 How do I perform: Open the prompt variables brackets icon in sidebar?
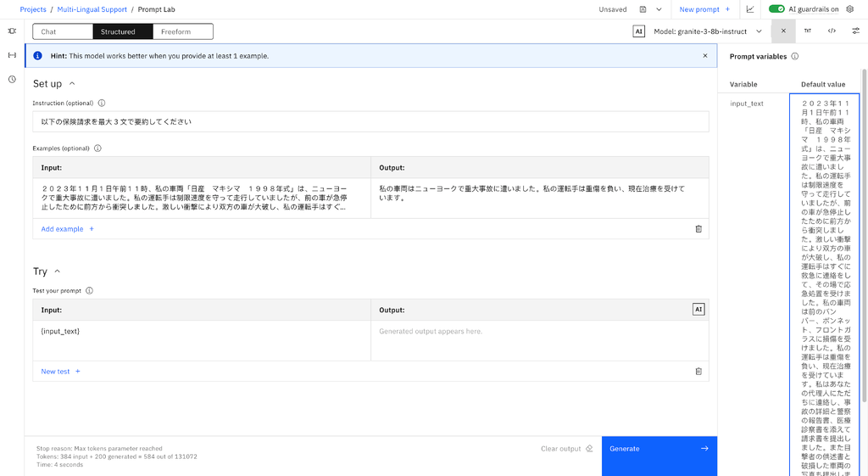pyautogui.click(x=12, y=55)
